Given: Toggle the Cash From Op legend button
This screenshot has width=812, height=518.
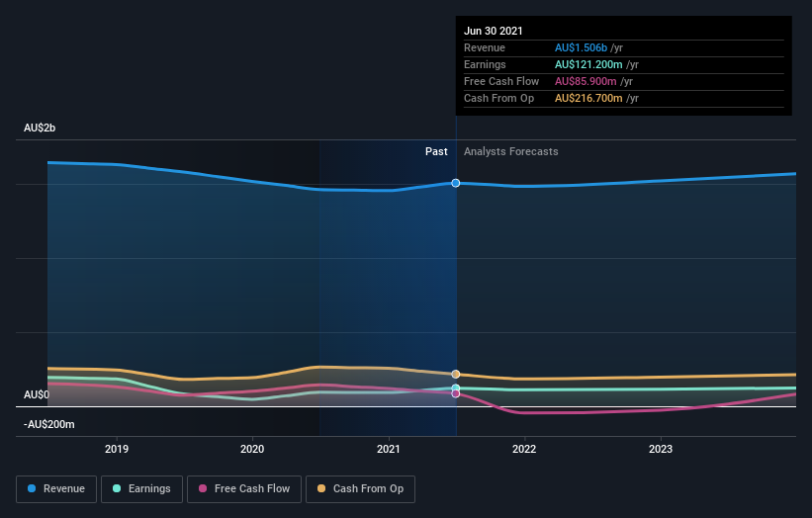Looking at the screenshot, I should (x=360, y=489).
